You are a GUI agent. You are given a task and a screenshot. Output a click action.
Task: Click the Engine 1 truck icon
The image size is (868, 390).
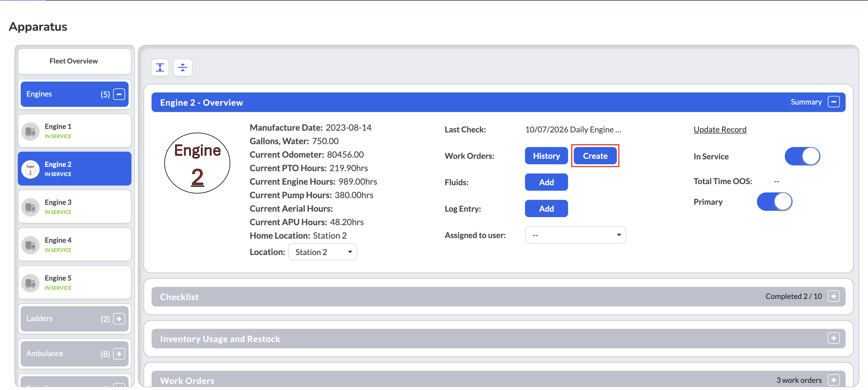click(x=30, y=131)
